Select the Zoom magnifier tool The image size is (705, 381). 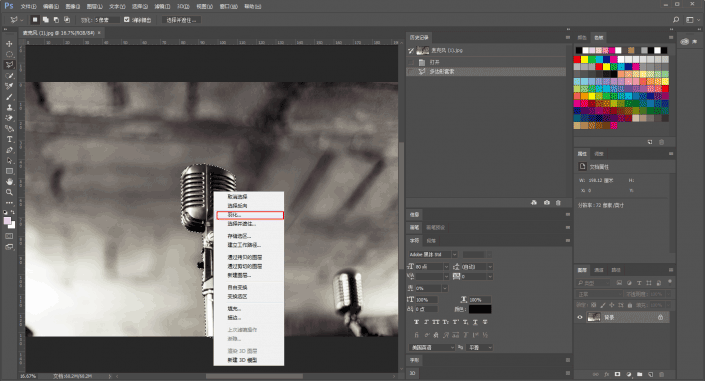pos(9,192)
